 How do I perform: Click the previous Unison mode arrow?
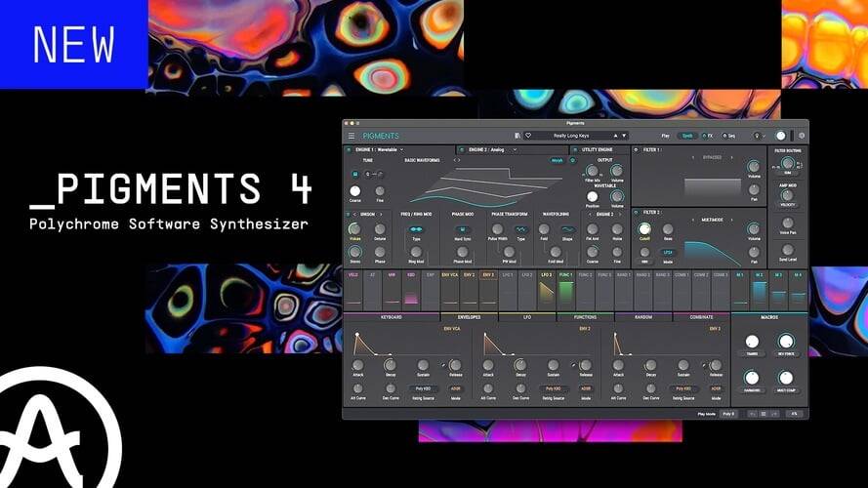click(x=354, y=214)
